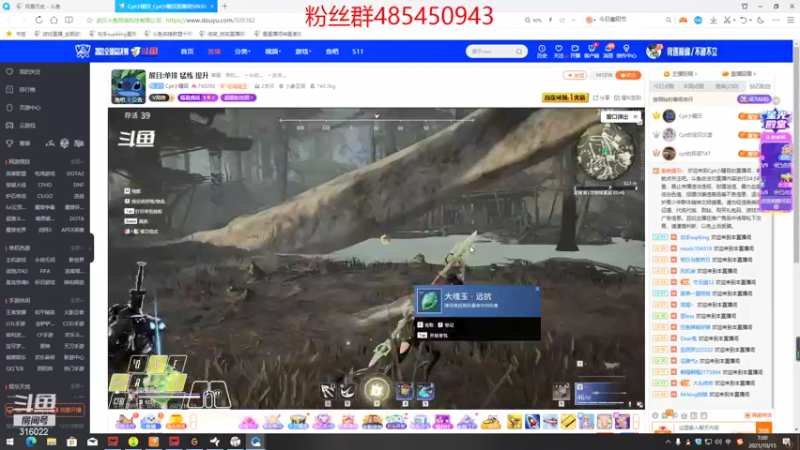Click the chat message input box
Viewport: 800px width, 450px height.
[x=715, y=428]
